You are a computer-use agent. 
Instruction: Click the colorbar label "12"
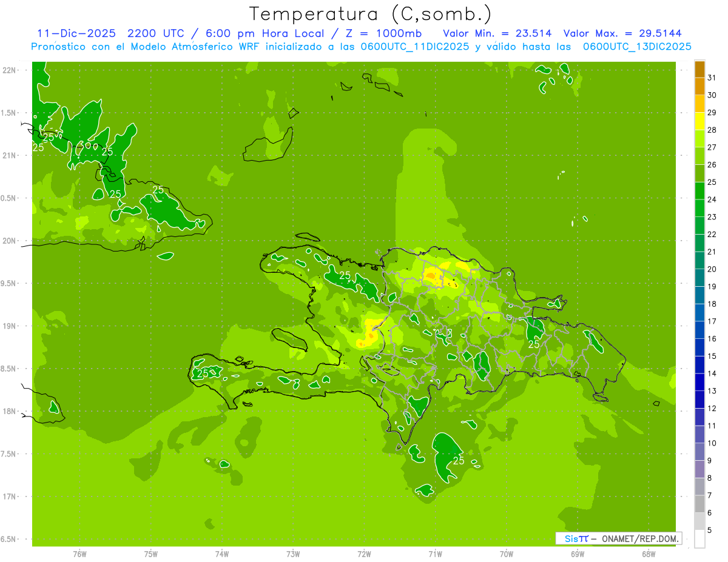pos(712,408)
